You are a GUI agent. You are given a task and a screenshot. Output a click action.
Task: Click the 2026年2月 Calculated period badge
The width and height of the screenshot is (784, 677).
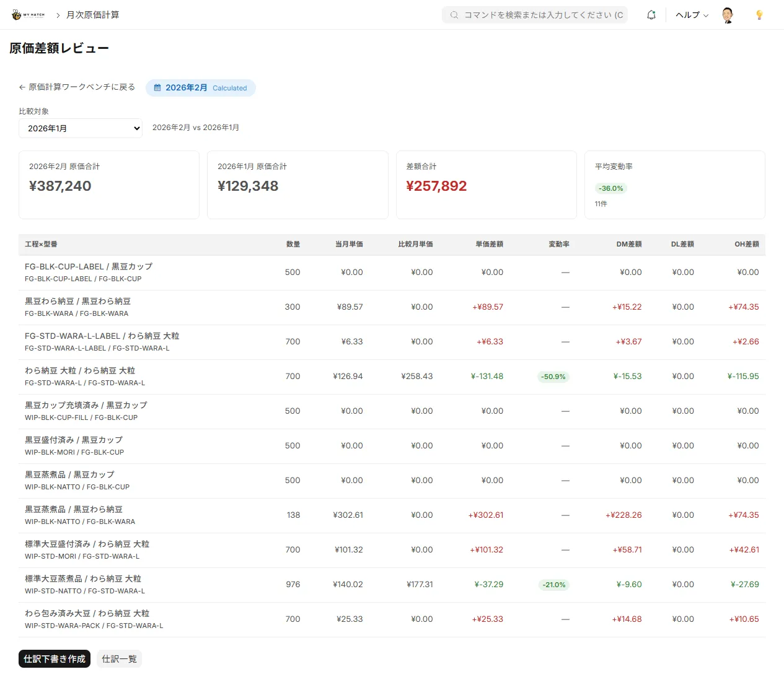point(200,88)
